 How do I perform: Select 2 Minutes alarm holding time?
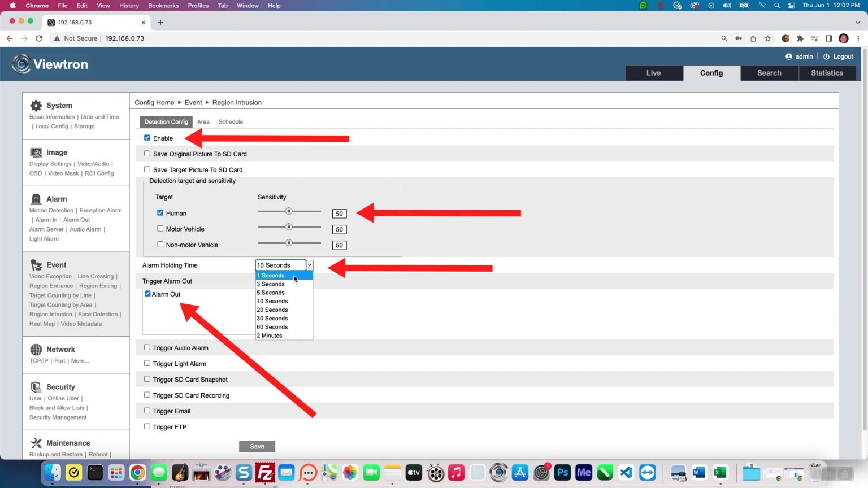(x=269, y=335)
